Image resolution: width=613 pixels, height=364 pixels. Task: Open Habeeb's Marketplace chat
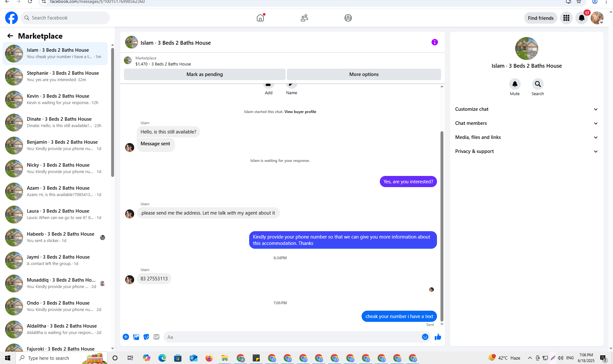tap(55, 238)
